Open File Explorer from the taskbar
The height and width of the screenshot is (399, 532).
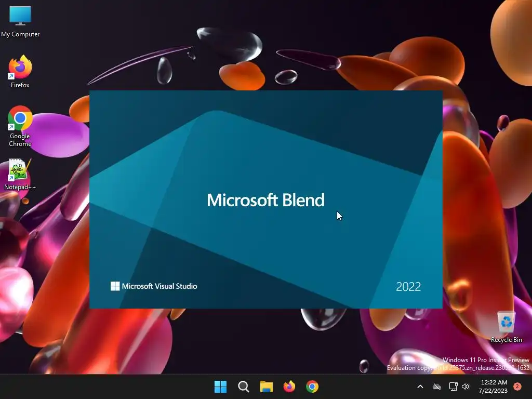(267, 387)
